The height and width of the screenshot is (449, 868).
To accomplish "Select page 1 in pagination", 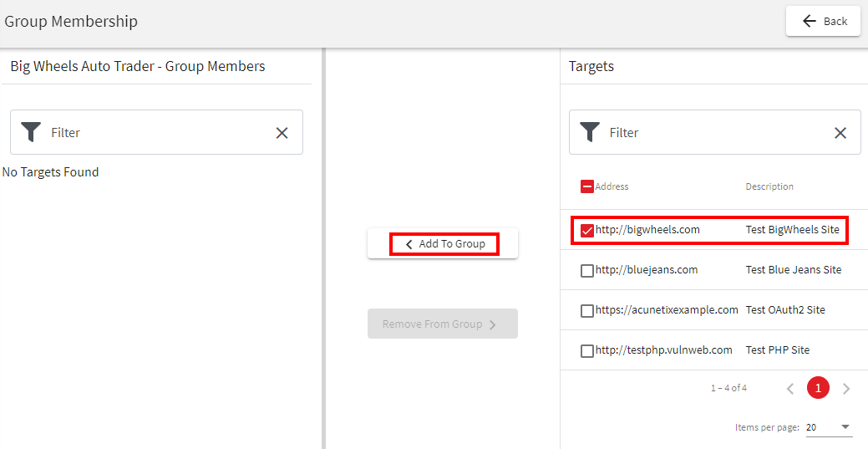I will [818, 388].
